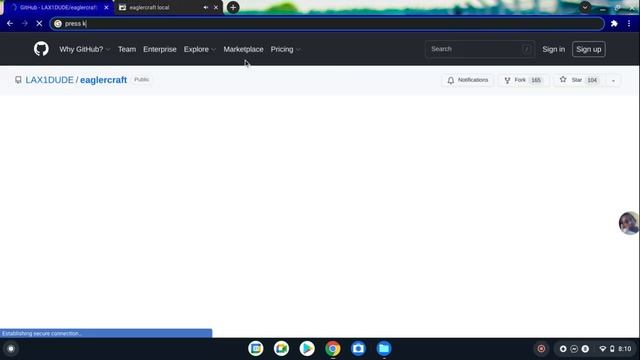This screenshot has height=360, width=640.
Task: Mute audio on the eaglercraft local tab
Action: [206, 7]
